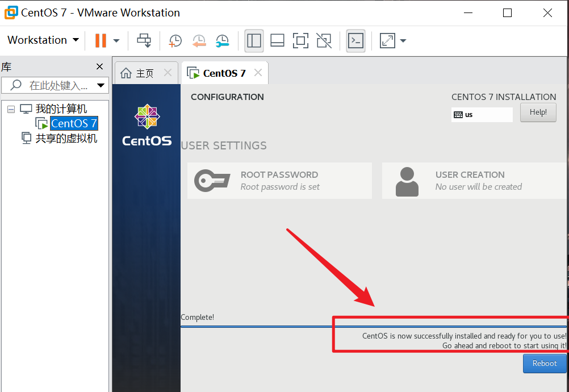Close the 主页 tab
Viewport: 569px width, 392px height.
(x=168, y=73)
